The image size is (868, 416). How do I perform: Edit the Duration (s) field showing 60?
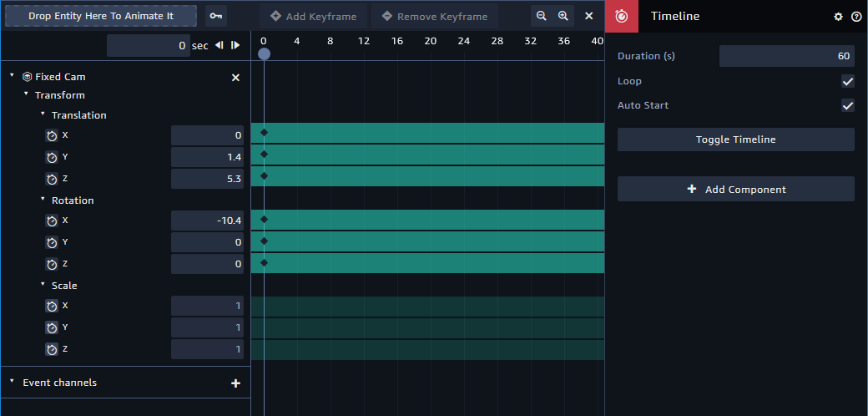point(786,56)
